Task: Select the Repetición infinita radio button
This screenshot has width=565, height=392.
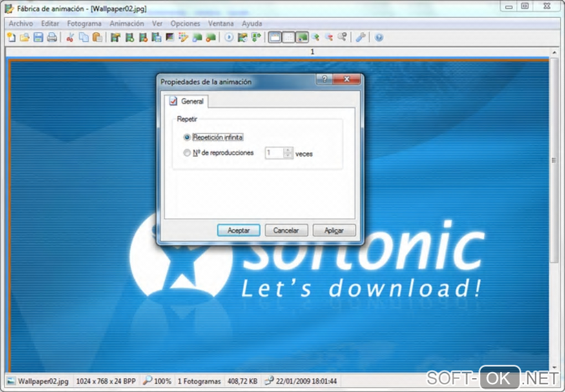Action: coord(187,137)
